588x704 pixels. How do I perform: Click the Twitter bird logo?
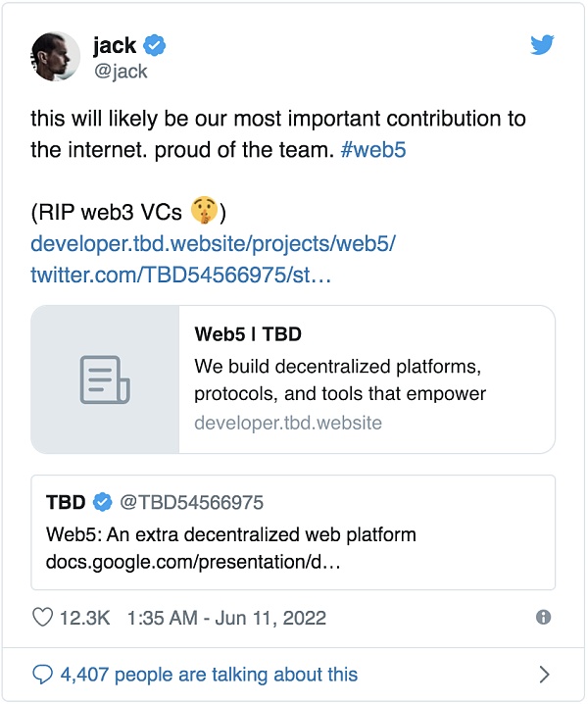coord(543,45)
